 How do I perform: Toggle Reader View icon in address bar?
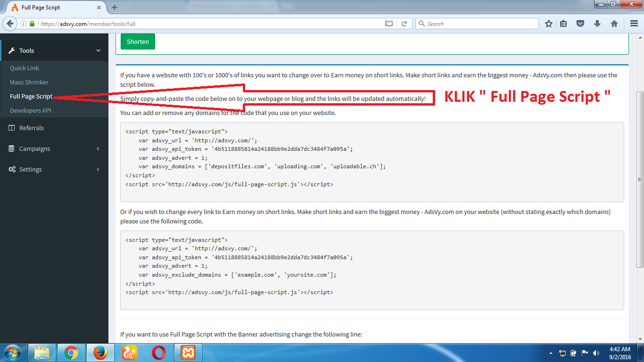(389, 24)
